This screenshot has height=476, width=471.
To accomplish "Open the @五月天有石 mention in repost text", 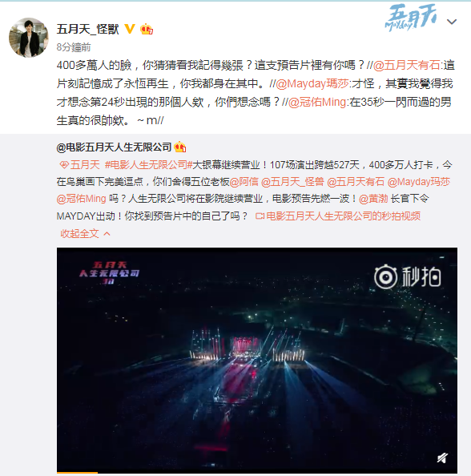I will coord(406,65).
